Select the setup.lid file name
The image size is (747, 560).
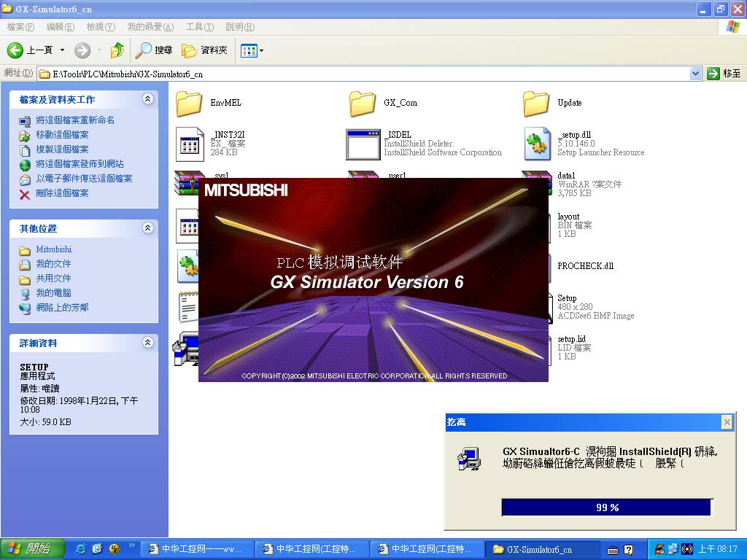click(572, 340)
